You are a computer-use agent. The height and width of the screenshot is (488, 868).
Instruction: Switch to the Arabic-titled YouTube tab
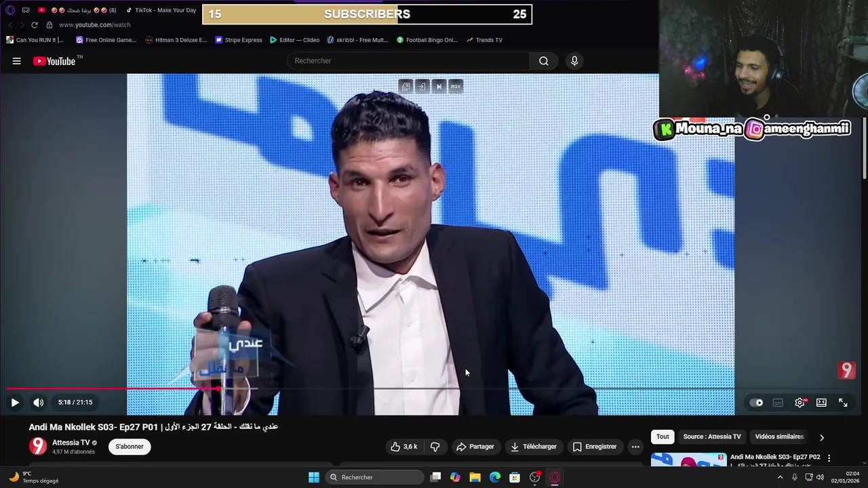tap(77, 10)
